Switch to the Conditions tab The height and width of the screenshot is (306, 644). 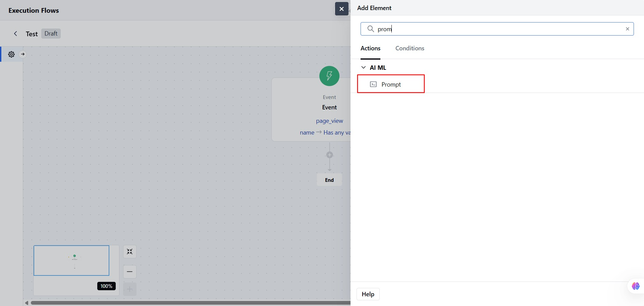[x=410, y=48]
